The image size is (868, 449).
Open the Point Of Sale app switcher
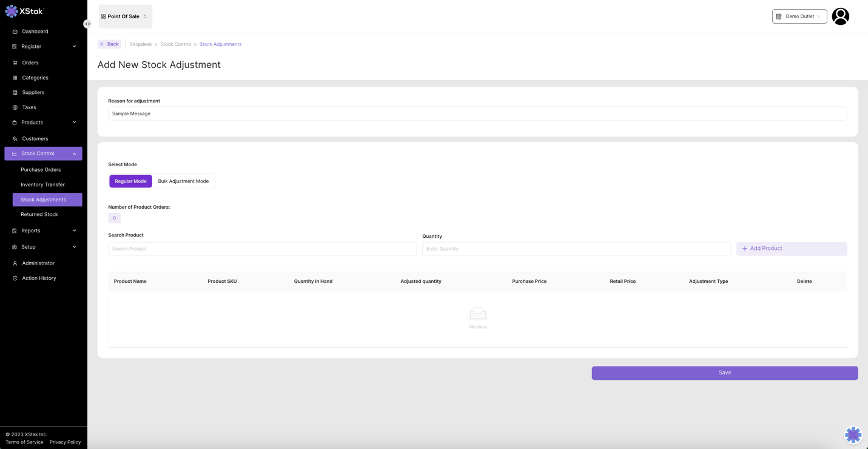125,16
